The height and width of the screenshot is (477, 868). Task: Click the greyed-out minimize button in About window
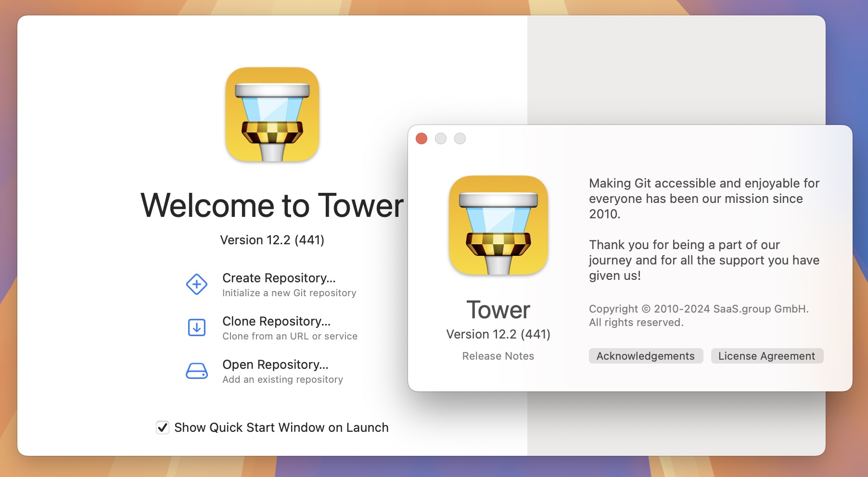441,138
